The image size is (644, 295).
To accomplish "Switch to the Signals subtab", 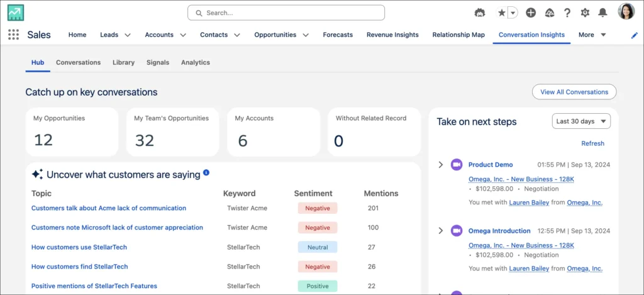I will (x=158, y=62).
